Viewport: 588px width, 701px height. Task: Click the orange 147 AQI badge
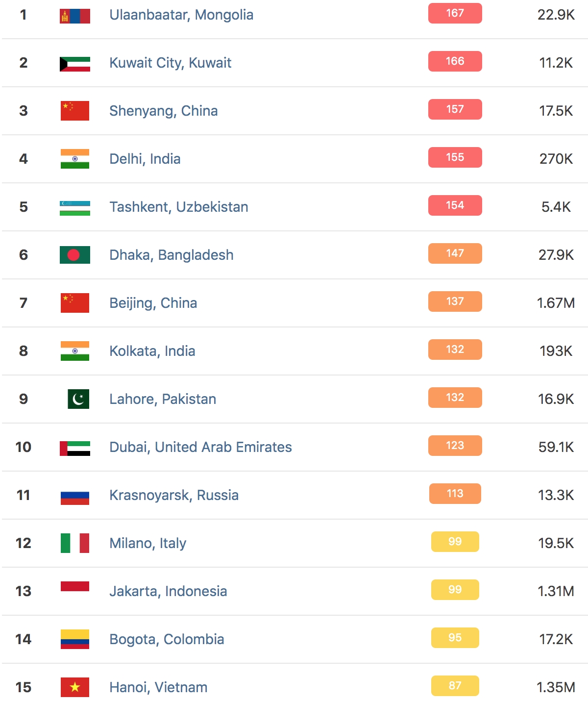coord(455,253)
